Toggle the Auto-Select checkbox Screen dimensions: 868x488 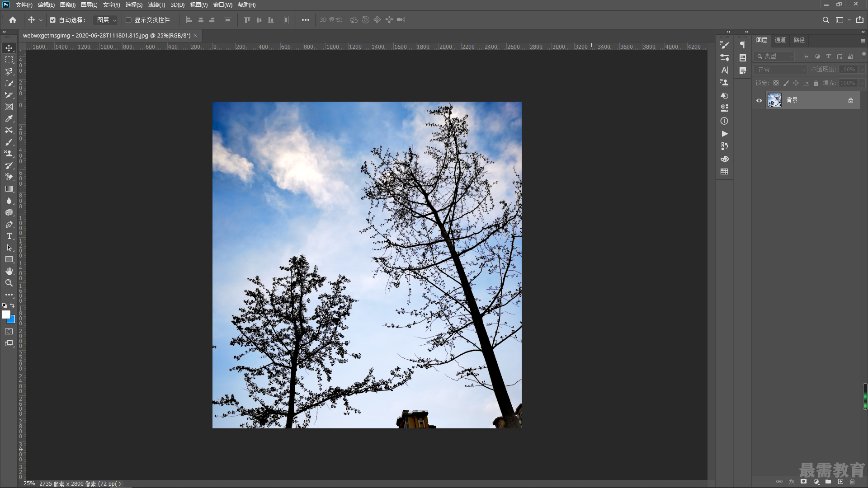point(52,20)
